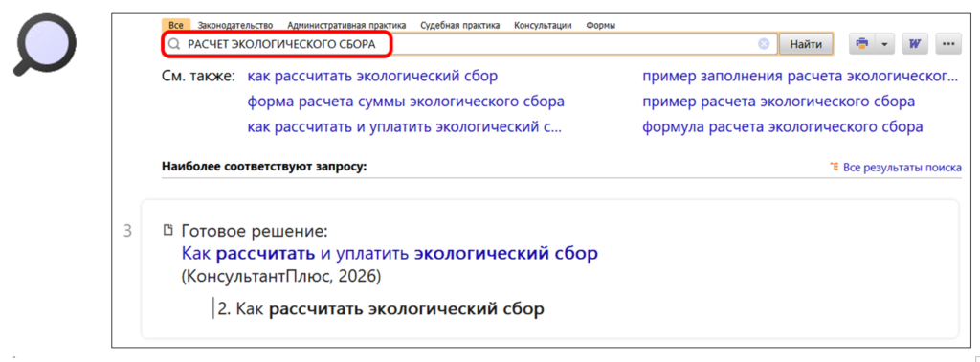This screenshot has width=980, height=362.
Task: Click the Найти search button
Action: click(806, 44)
